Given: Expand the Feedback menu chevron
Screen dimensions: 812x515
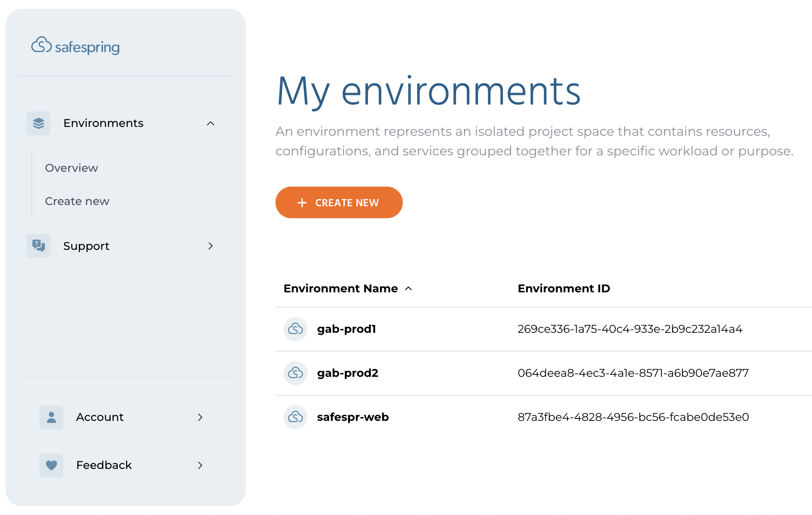Looking at the screenshot, I should 200,465.
